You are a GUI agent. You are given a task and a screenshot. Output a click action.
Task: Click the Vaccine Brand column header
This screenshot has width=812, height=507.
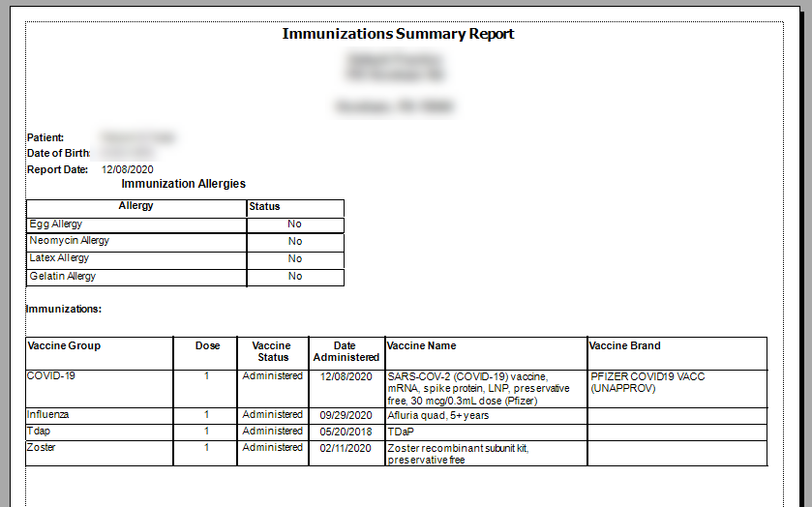(624, 345)
